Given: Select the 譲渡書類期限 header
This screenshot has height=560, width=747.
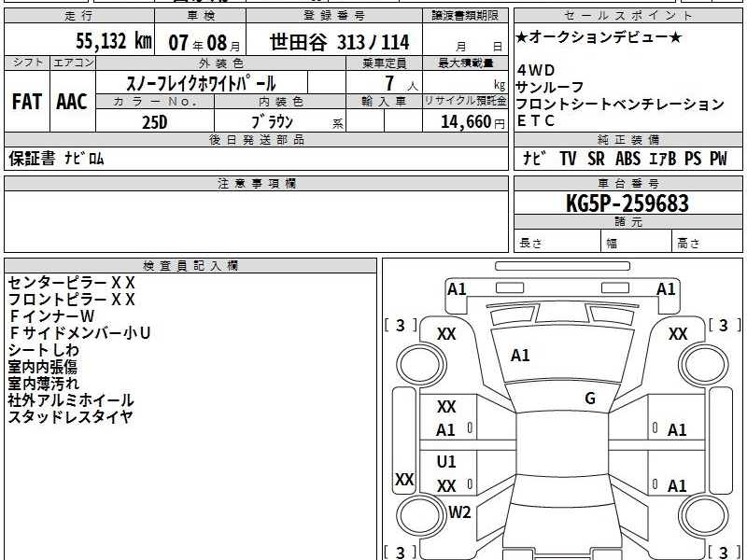Looking at the screenshot, I should pyautogui.click(x=465, y=16).
